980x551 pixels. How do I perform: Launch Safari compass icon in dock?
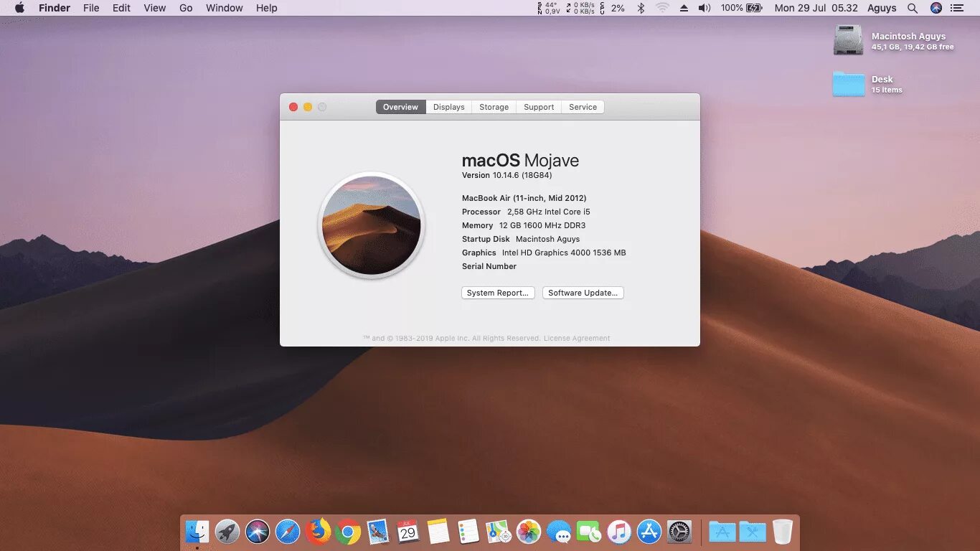pyautogui.click(x=288, y=532)
